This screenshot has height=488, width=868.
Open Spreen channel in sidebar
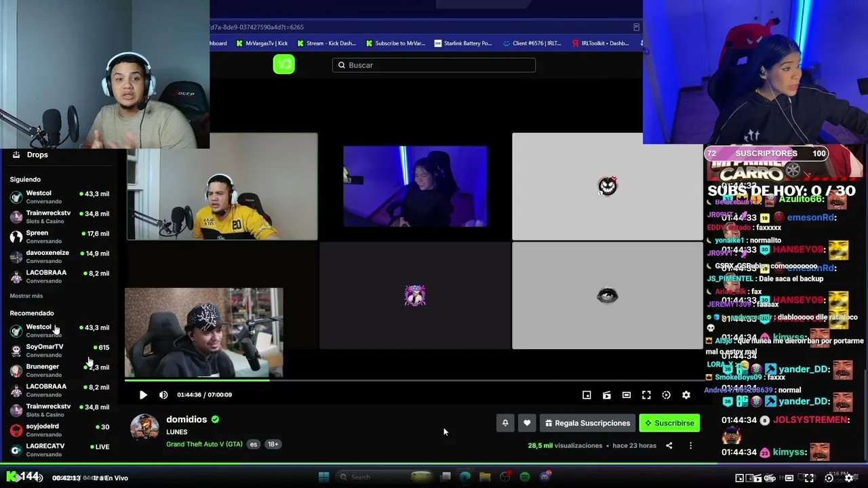[x=60, y=237]
